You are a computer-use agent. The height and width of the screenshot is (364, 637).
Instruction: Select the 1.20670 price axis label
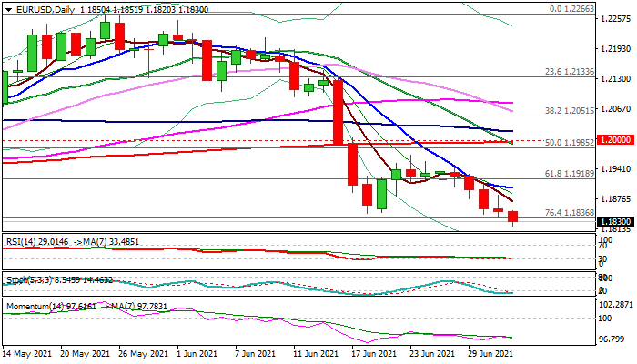click(x=616, y=109)
